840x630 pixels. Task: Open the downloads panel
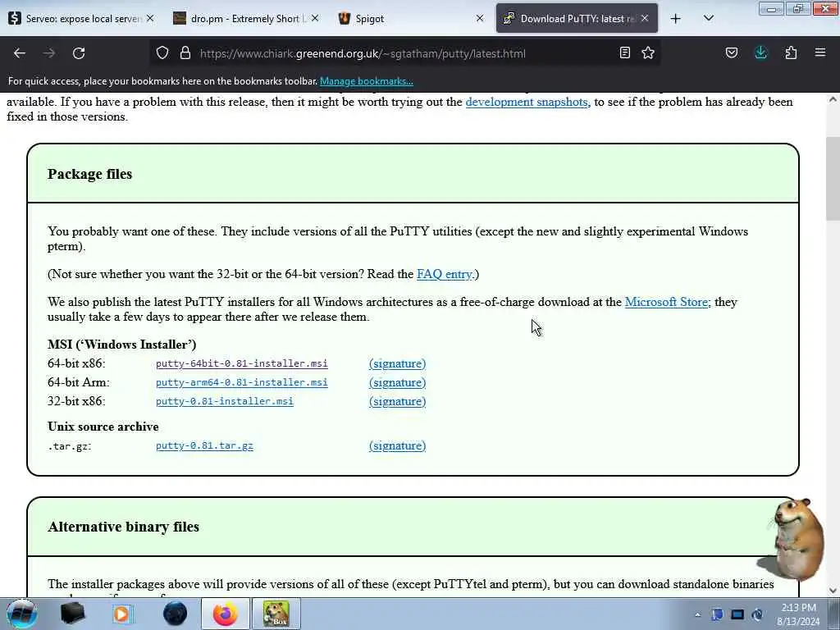760,53
